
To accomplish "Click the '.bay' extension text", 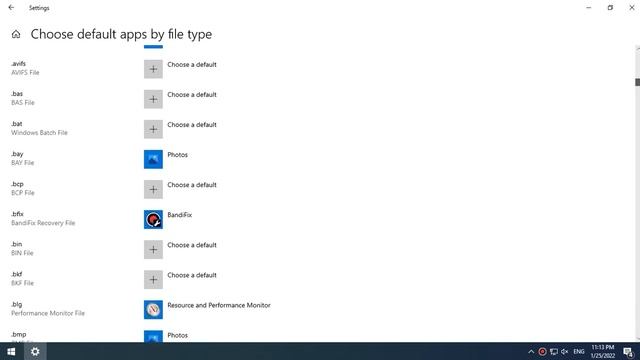I will [17, 154].
